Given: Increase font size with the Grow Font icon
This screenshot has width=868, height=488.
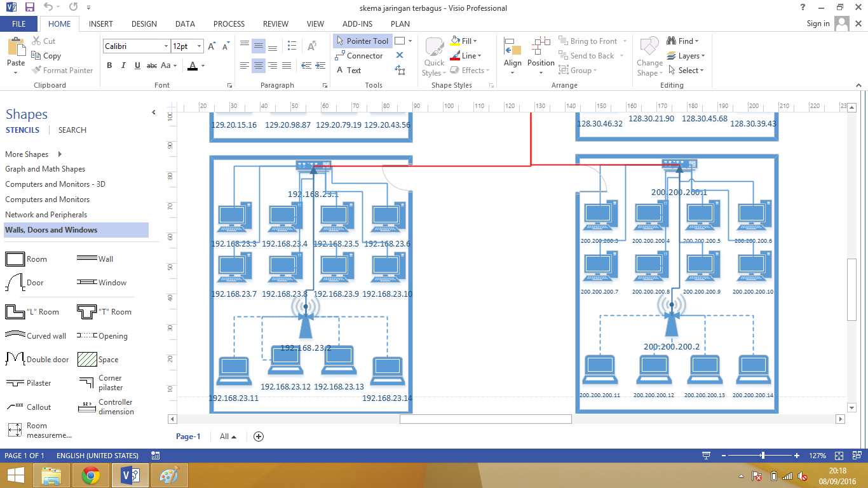Looking at the screenshot, I should [213, 46].
